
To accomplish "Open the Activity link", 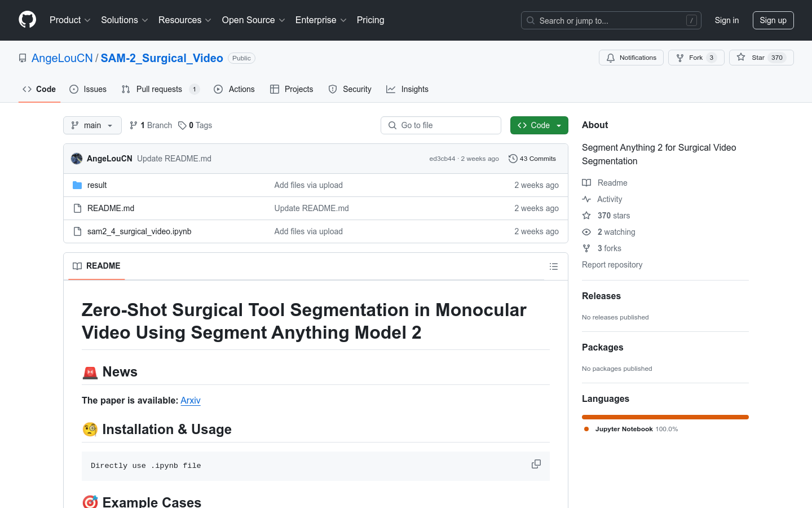I will (602, 199).
